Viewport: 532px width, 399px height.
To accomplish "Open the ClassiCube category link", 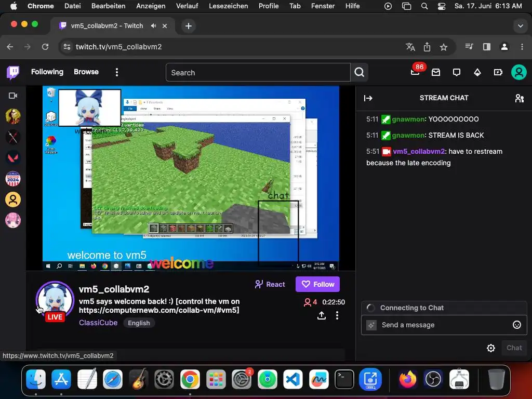I will point(98,323).
